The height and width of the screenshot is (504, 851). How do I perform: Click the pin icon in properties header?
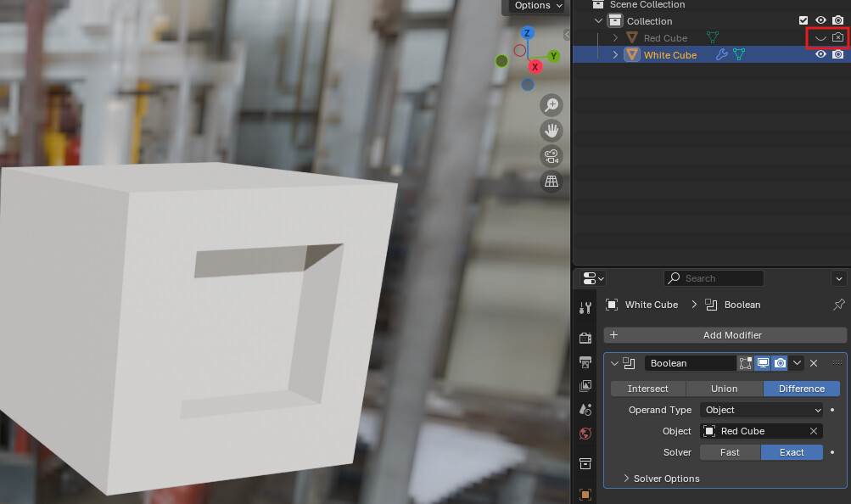pos(839,305)
